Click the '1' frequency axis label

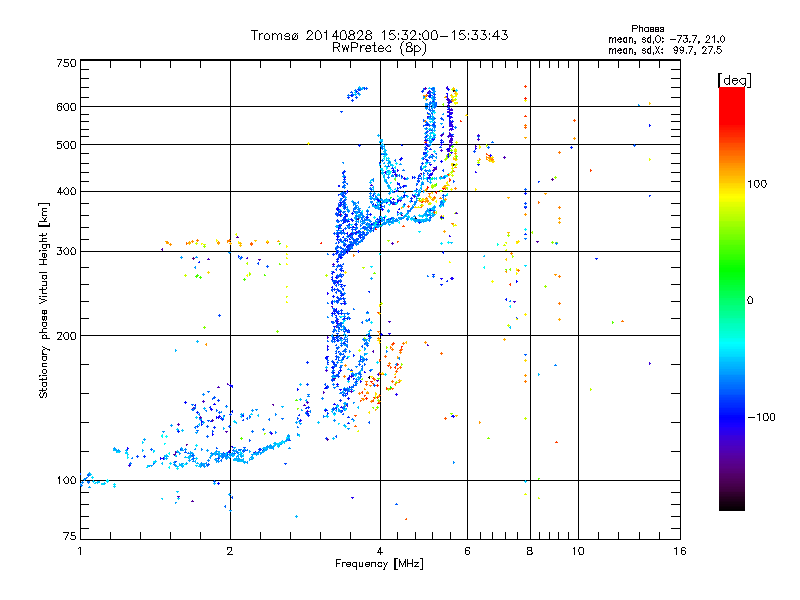click(x=80, y=551)
